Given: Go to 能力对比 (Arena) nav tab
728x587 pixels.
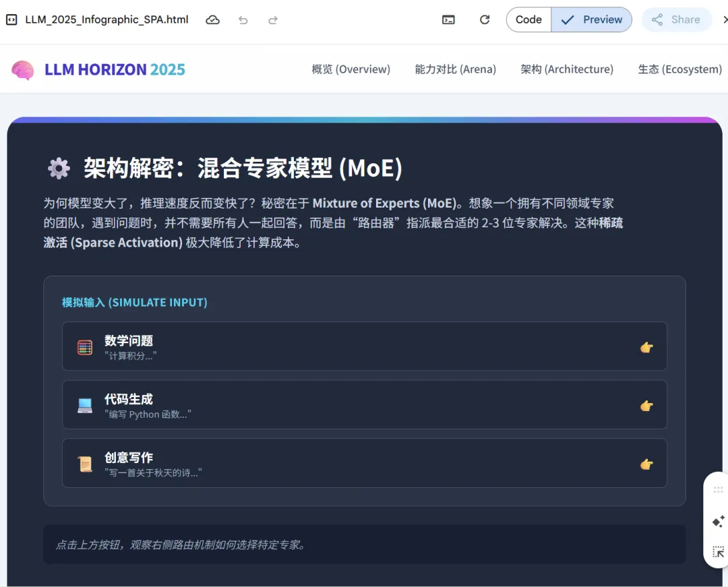Looking at the screenshot, I should 455,69.
